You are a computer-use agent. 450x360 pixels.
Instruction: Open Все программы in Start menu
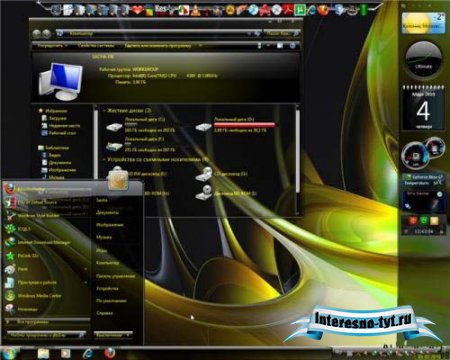[x=47, y=322]
